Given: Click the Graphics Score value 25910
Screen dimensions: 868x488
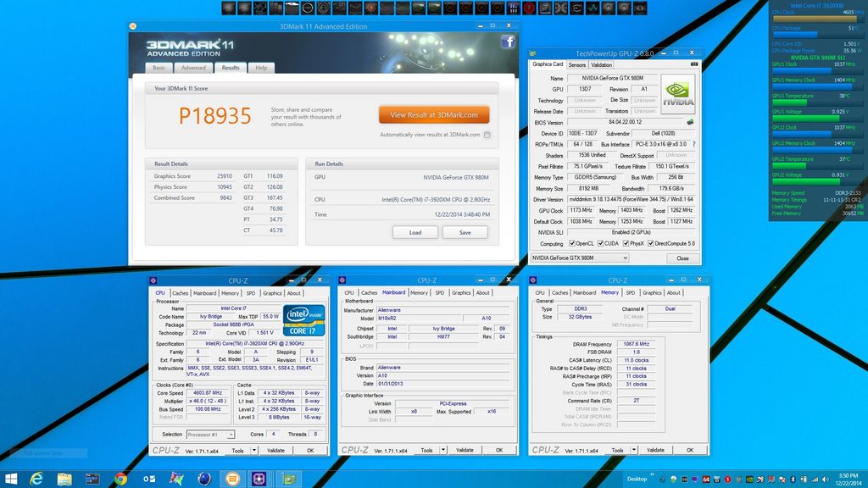Looking at the screenshot, I should coord(224,176).
